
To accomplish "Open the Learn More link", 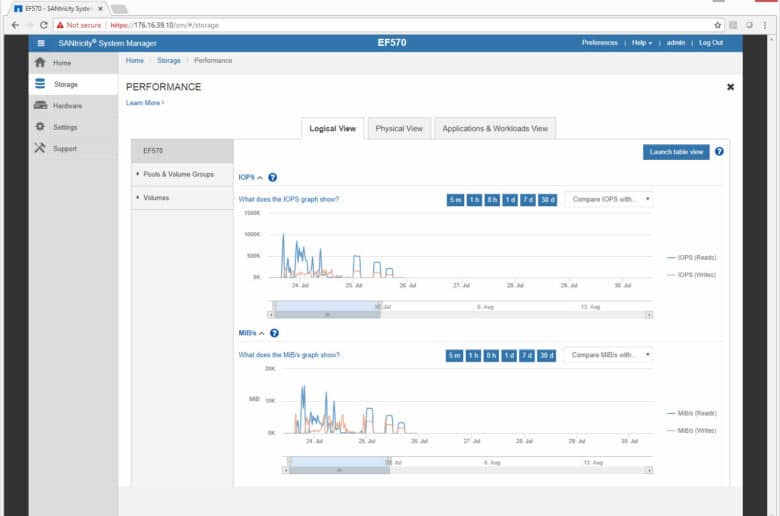I will [145, 103].
